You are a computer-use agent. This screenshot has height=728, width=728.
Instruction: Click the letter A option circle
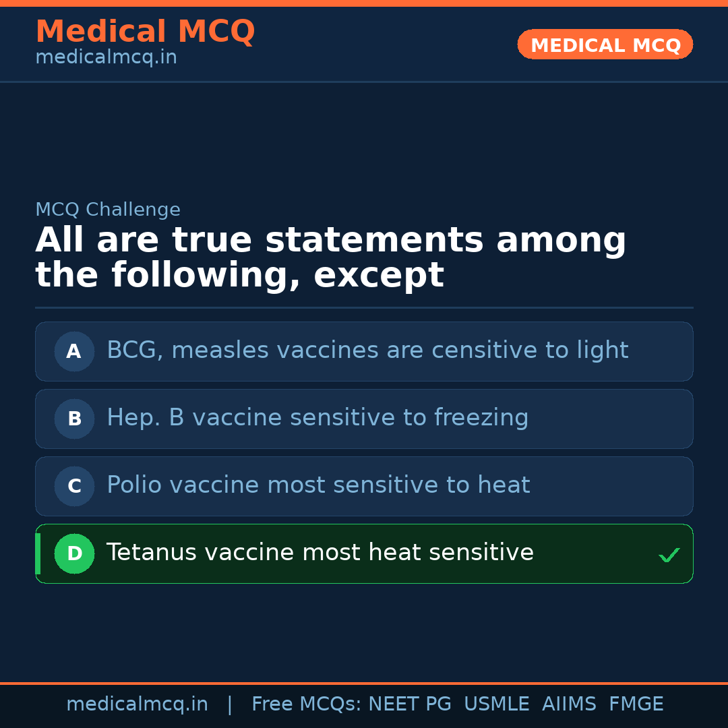(x=74, y=351)
